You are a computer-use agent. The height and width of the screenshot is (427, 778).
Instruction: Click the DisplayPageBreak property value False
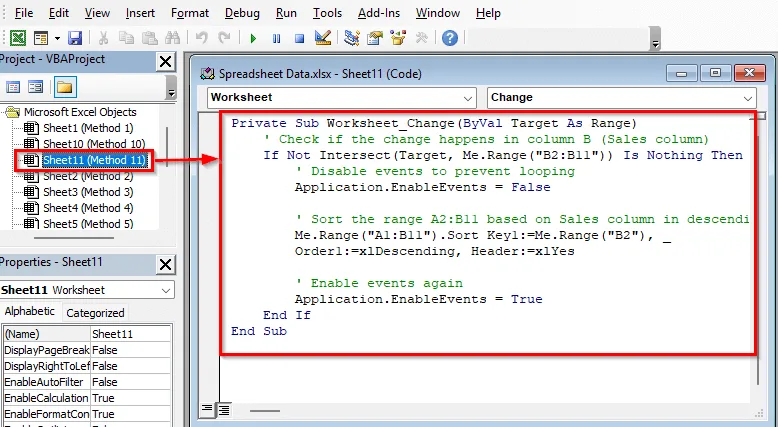[x=131, y=350]
